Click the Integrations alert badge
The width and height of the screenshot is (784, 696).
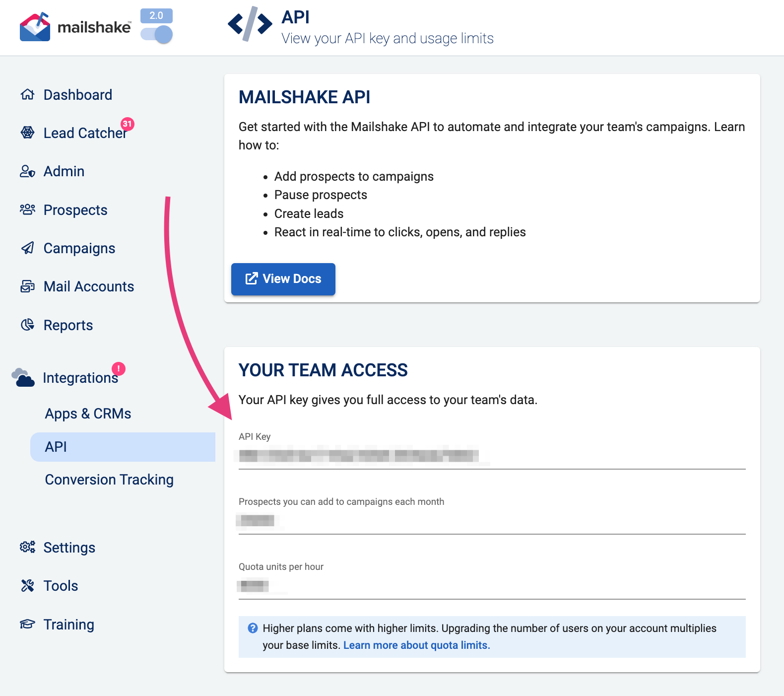119,369
